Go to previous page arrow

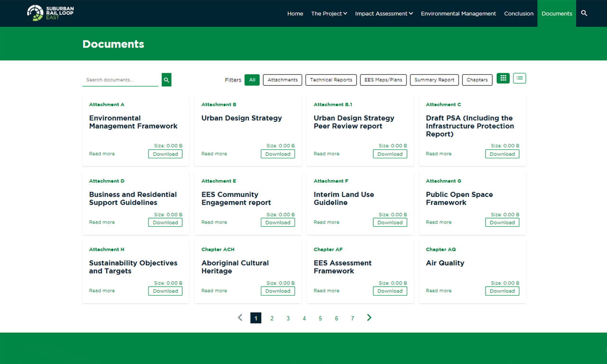[240, 318]
